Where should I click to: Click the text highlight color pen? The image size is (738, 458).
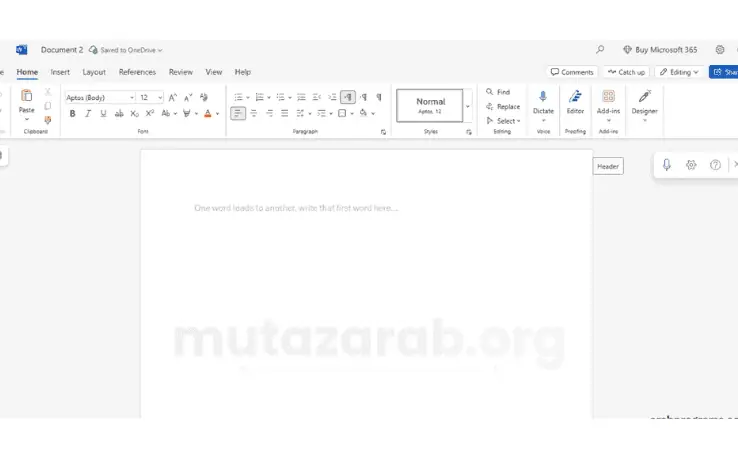187,113
